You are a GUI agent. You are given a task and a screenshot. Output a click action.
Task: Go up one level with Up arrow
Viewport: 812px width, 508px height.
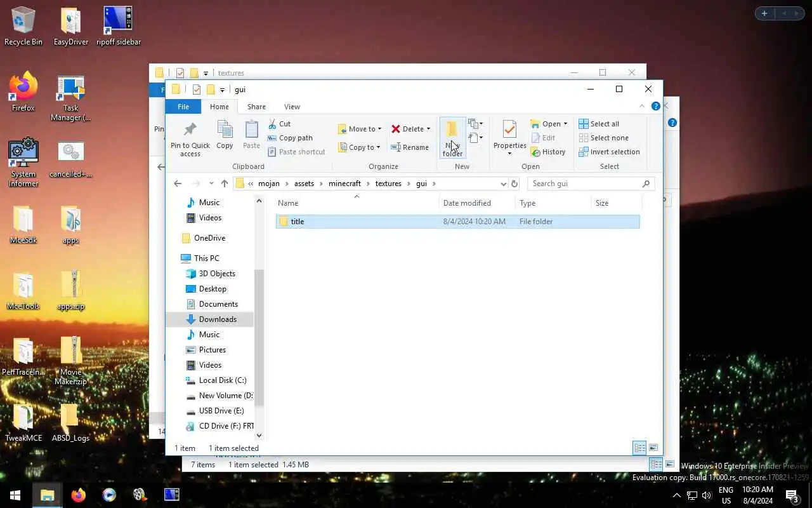pyautogui.click(x=225, y=184)
